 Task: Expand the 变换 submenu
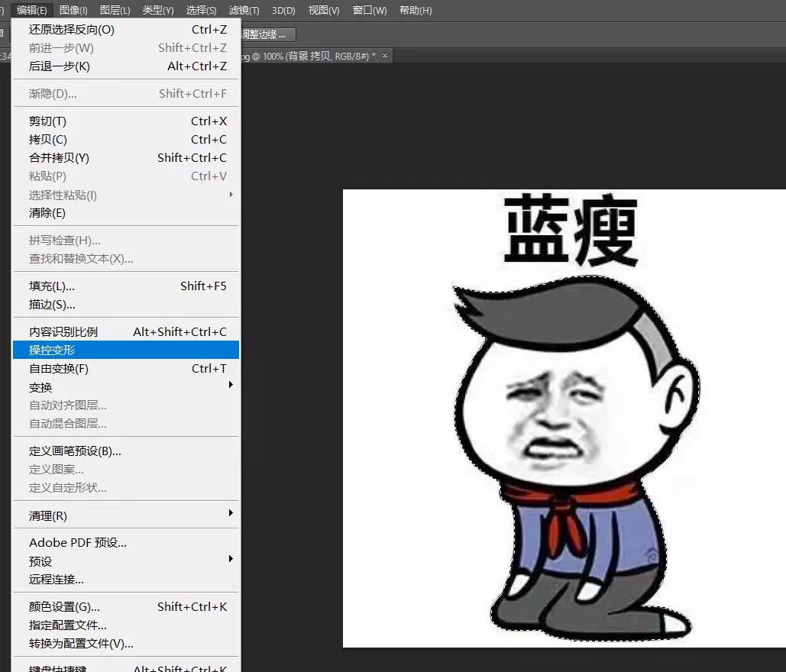point(126,387)
